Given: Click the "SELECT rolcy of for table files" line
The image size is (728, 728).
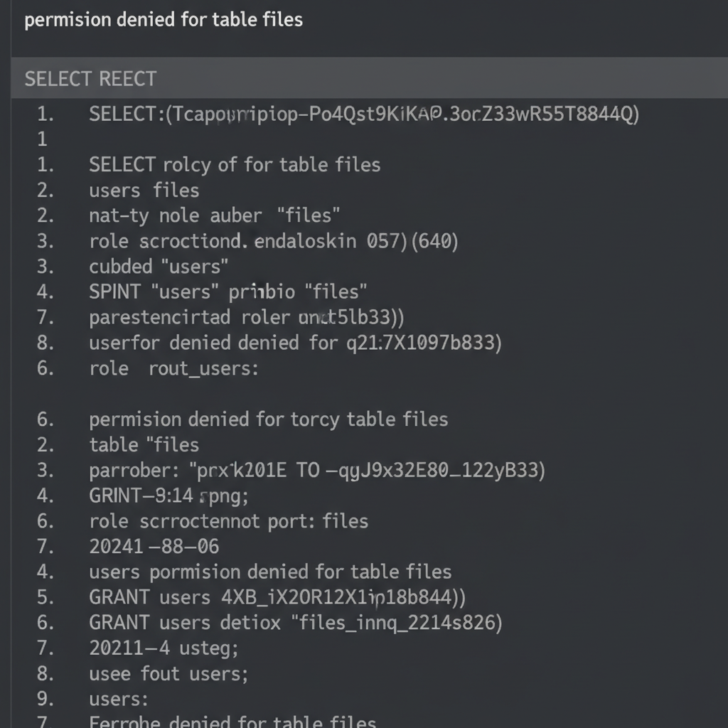Looking at the screenshot, I should click(235, 165).
